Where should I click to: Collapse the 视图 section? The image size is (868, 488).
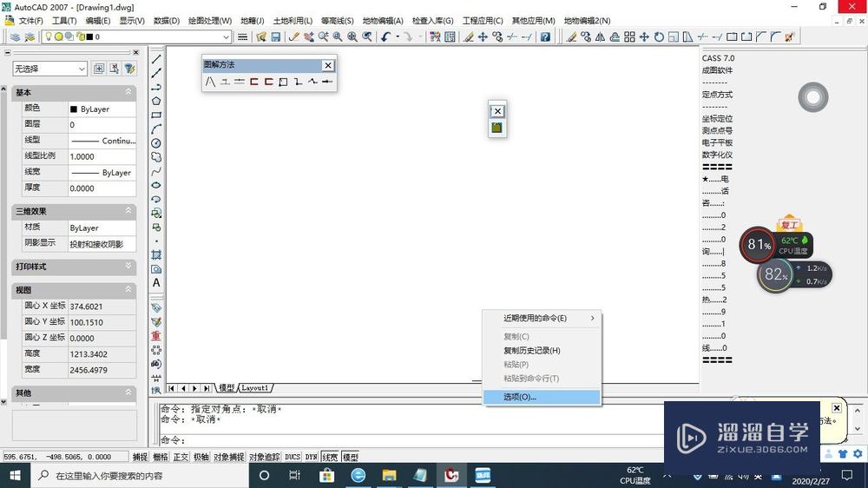[128, 290]
